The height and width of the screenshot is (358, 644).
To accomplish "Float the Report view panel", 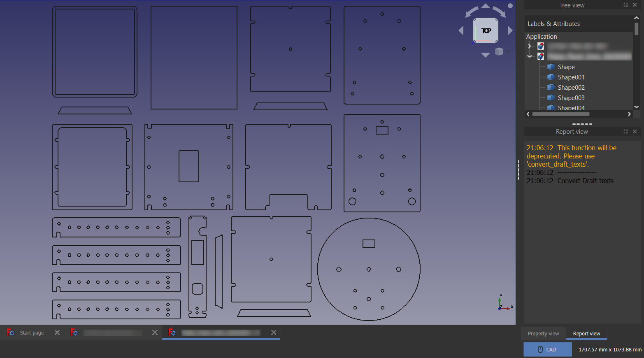I will [x=625, y=132].
